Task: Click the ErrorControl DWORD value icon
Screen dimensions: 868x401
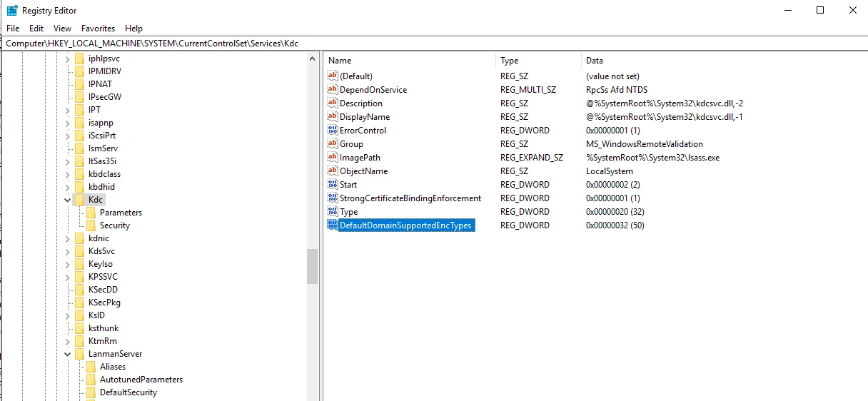Action: tap(332, 130)
